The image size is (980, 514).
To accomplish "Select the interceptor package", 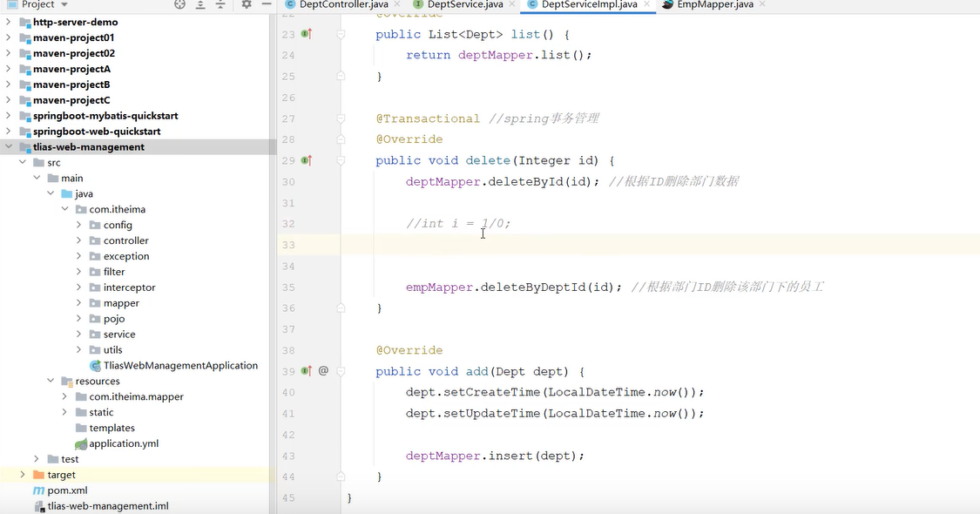I will 130,287.
